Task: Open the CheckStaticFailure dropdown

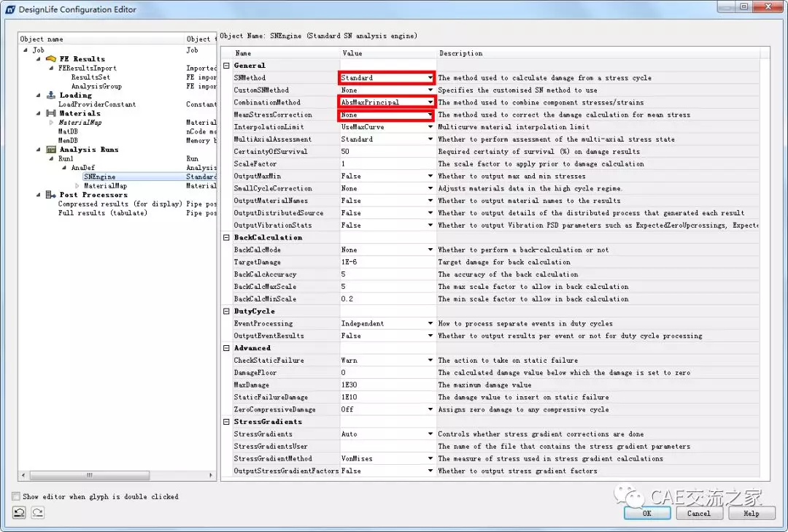Action: [x=430, y=360]
